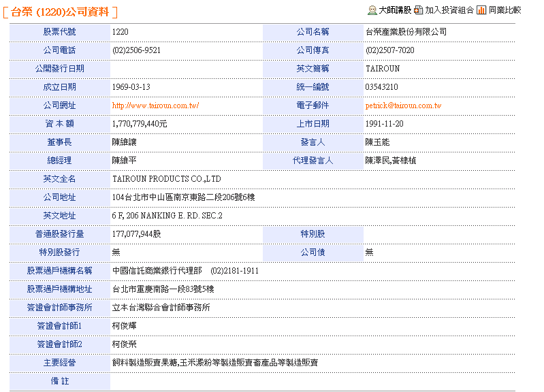Select the tax ID 03543210

(382, 87)
